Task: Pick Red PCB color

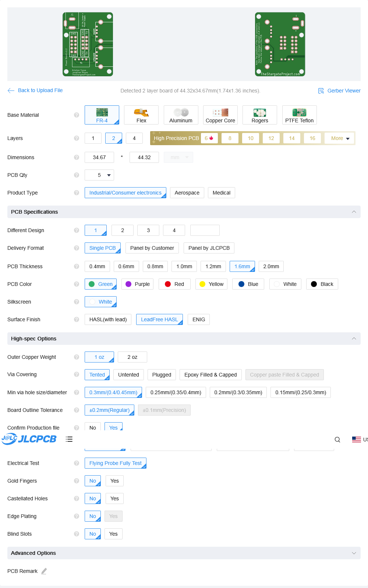Action: [174, 284]
